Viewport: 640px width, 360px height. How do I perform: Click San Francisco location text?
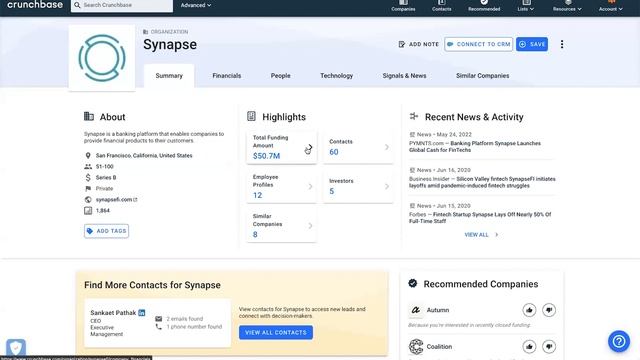(x=144, y=156)
